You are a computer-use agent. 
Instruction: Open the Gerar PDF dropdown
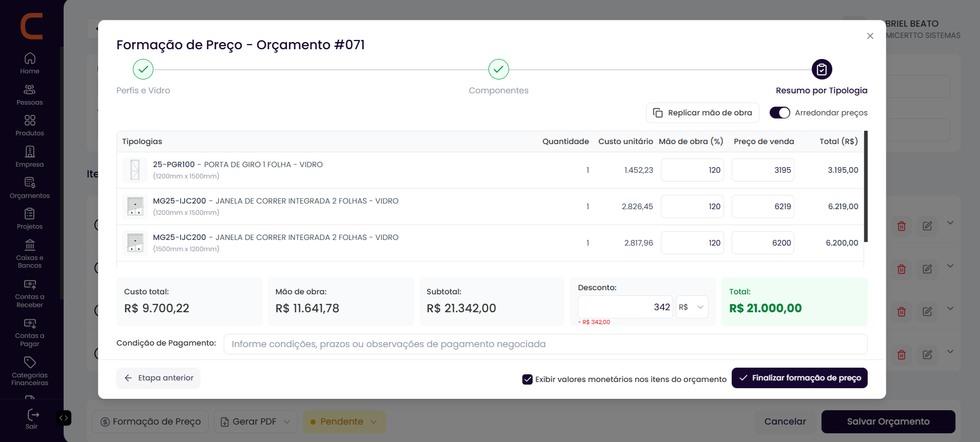click(x=256, y=421)
